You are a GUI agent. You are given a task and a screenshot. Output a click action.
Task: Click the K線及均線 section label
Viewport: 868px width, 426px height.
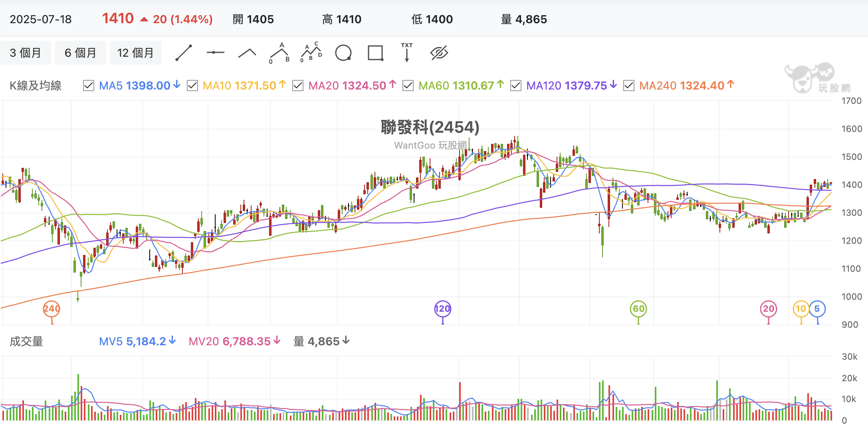pos(36,86)
